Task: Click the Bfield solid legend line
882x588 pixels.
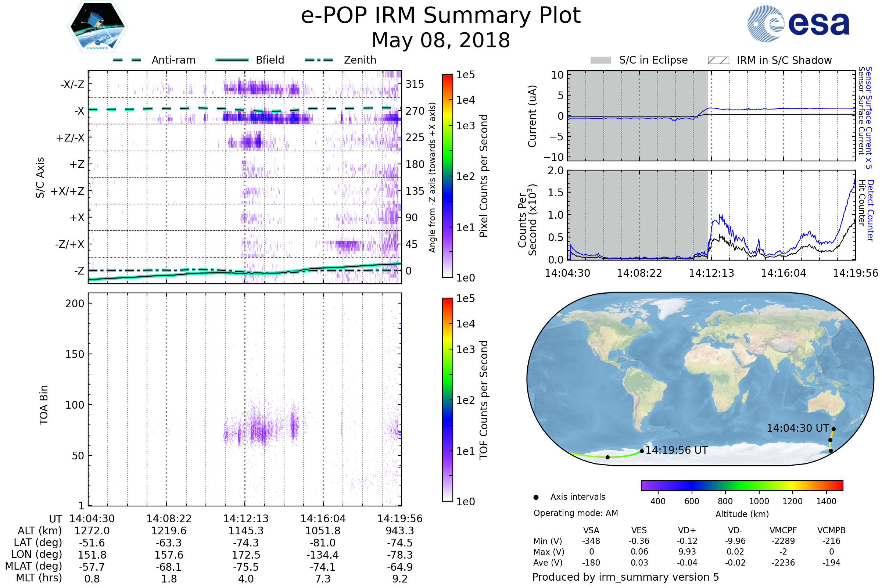Action: point(232,60)
